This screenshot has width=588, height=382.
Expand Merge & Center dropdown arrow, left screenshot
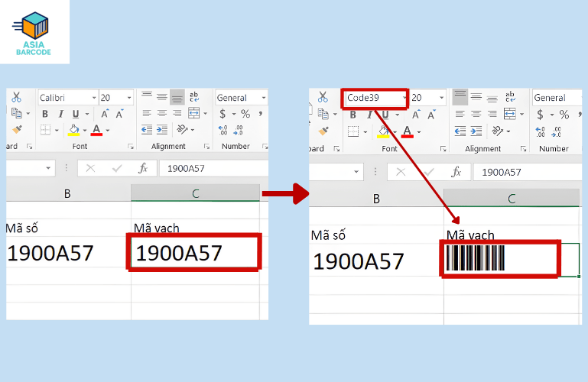click(205, 113)
